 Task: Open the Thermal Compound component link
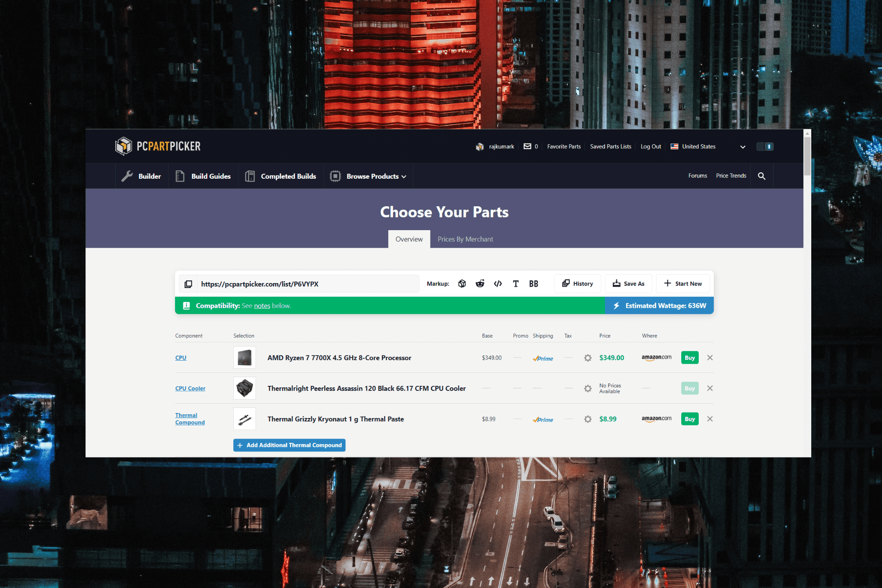[x=190, y=418]
